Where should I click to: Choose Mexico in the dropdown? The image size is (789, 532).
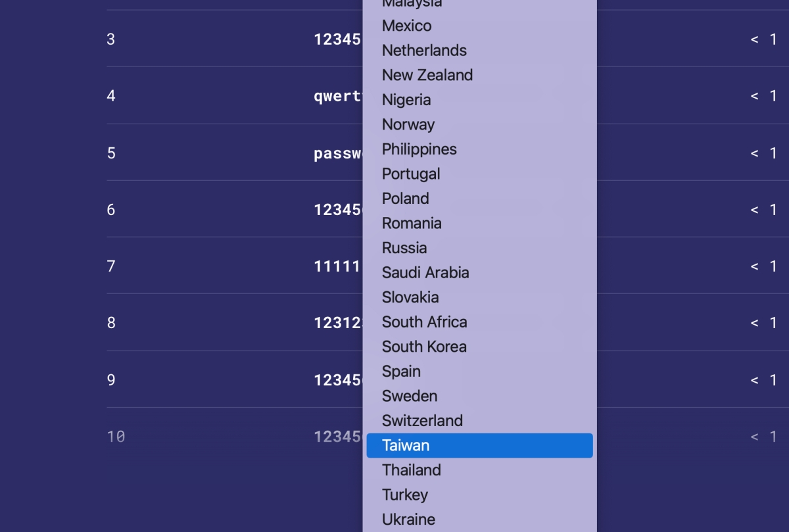click(x=407, y=26)
